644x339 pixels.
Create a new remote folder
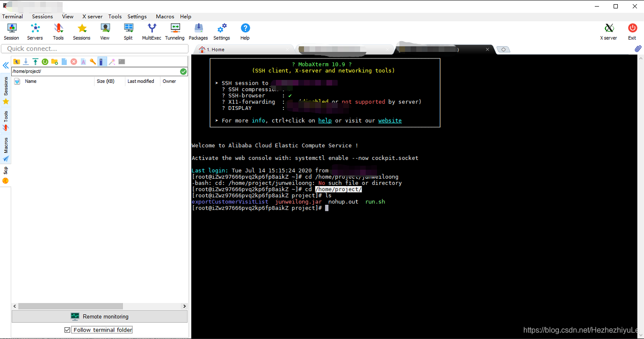[55, 62]
